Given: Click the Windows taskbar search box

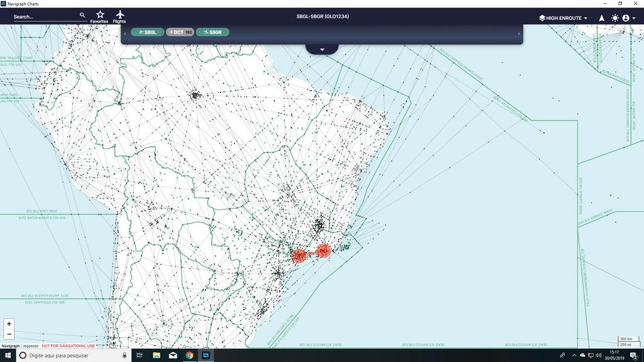Looking at the screenshot, I should (x=74, y=356).
